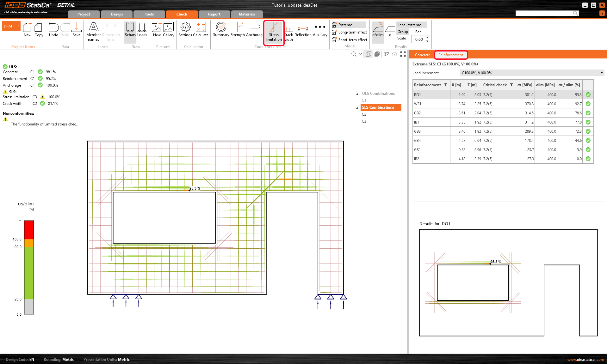The width and height of the screenshot is (607, 364).
Task: Toggle the Loads draw icon
Action: click(142, 29)
